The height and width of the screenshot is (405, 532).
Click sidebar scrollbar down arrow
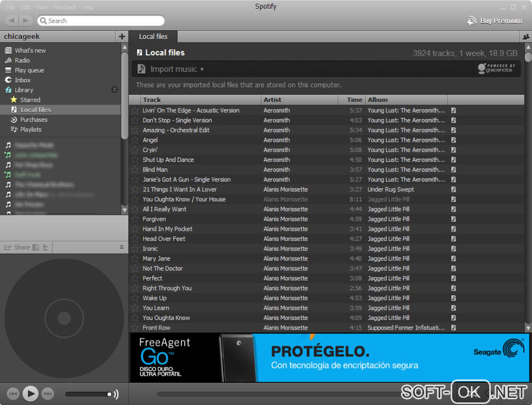point(125,210)
